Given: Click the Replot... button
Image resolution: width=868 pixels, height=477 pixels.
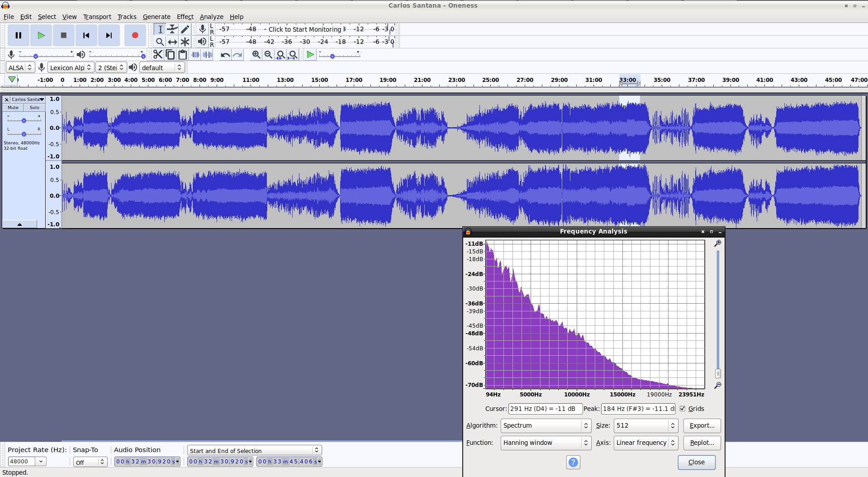Looking at the screenshot, I should 702,443.
